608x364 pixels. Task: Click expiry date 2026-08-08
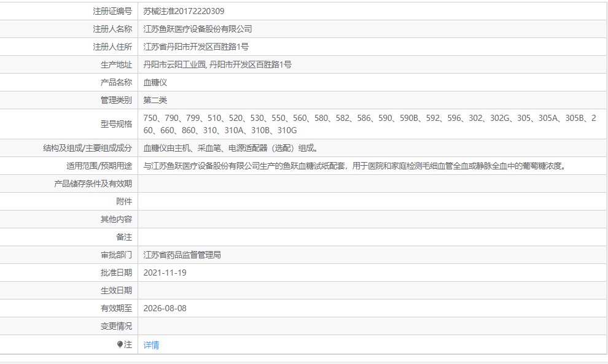click(x=165, y=309)
